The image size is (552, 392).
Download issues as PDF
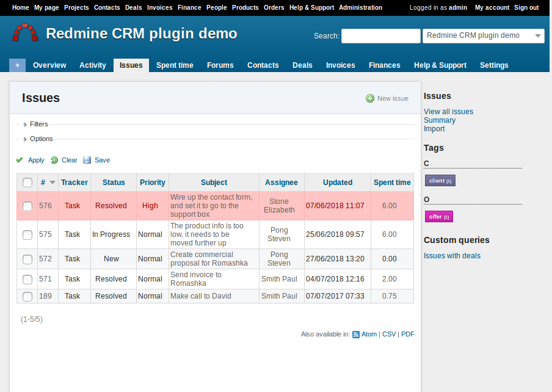click(407, 335)
